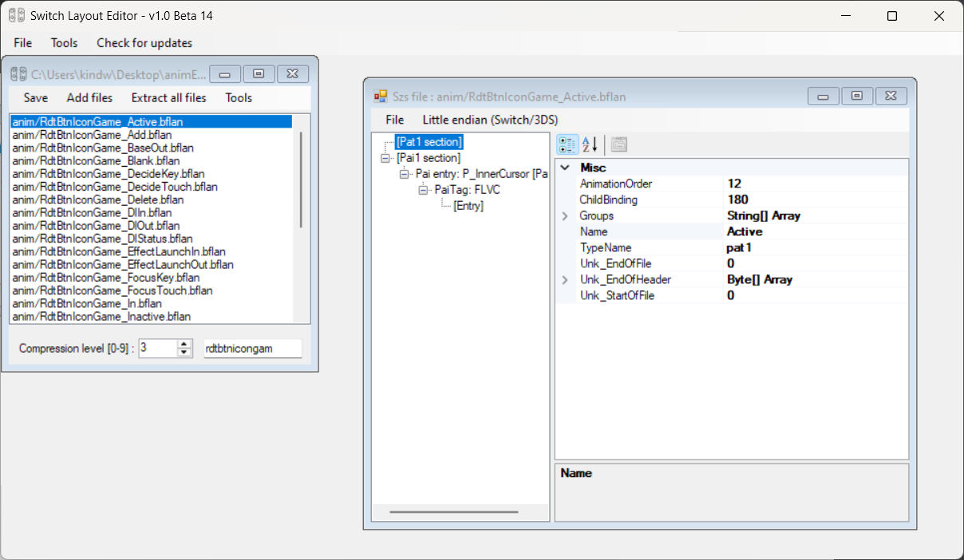This screenshot has width=964, height=560.
Task: Expand the Unk_EndOfHeader byte array
Action: tap(565, 280)
